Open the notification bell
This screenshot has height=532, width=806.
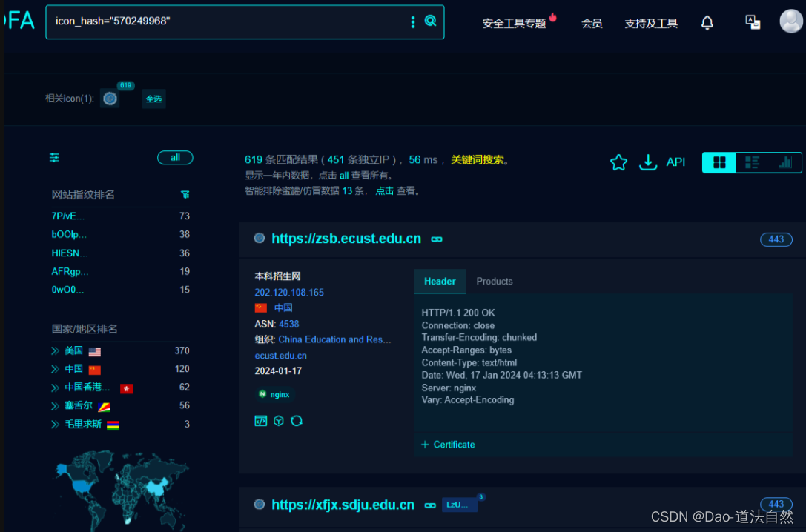click(x=707, y=22)
